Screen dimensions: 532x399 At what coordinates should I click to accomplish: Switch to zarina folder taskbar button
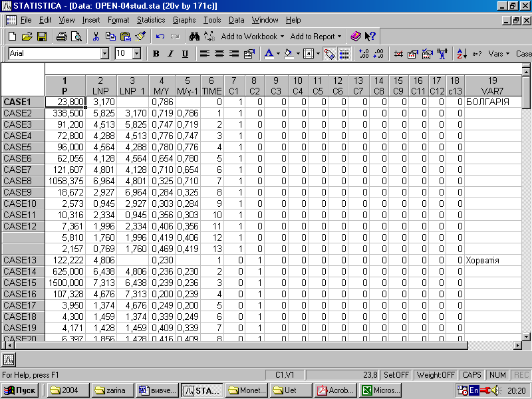pos(113,390)
